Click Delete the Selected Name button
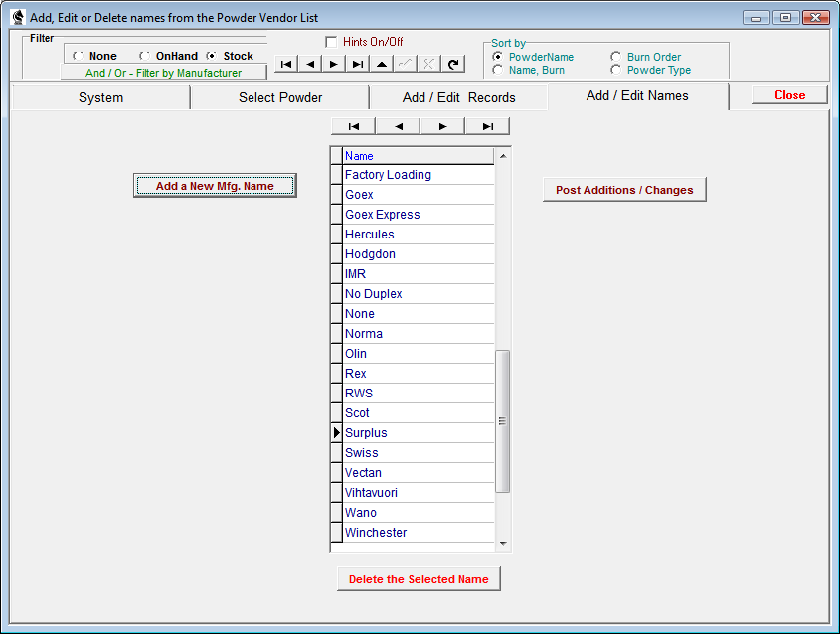Viewport: 840px width, 634px height. (x=419, y=579)
